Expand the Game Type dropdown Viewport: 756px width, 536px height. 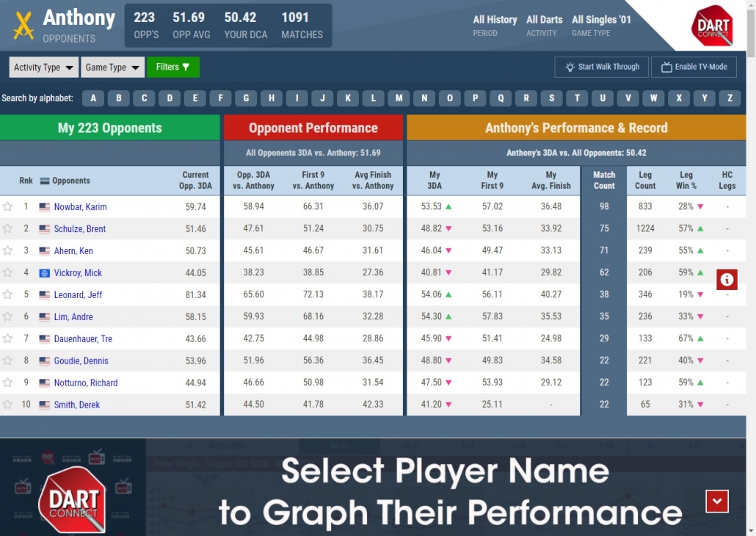click(112, 68)
